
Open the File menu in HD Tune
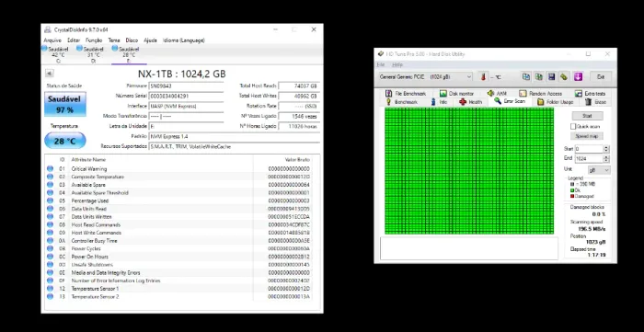(x=381, y=65)
